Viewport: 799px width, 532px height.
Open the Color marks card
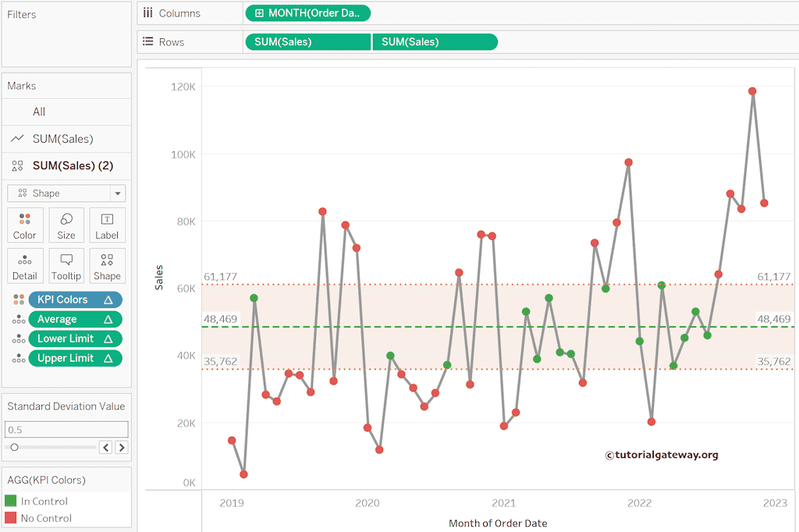(x=25, y=225)
